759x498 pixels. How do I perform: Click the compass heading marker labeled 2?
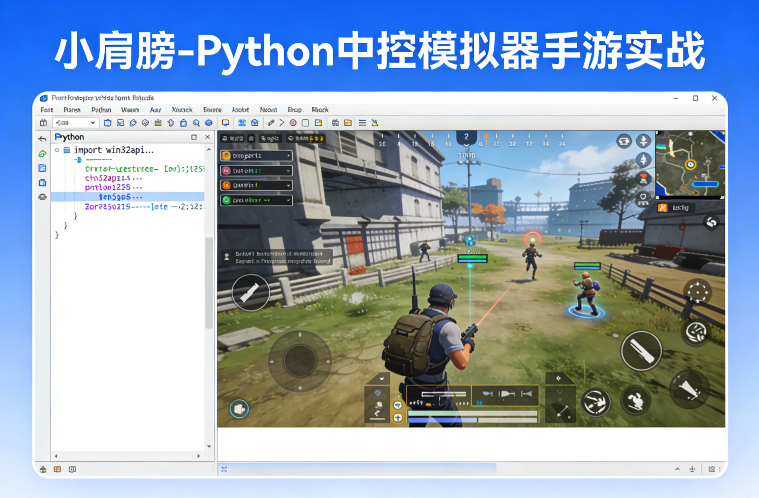pyautogui.click(x=466, y=137)
